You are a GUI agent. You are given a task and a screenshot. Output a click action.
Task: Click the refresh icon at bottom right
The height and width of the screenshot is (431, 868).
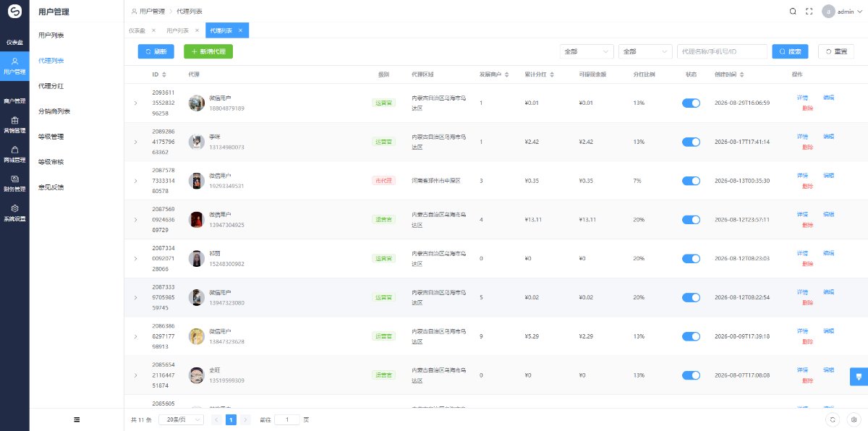833,419
